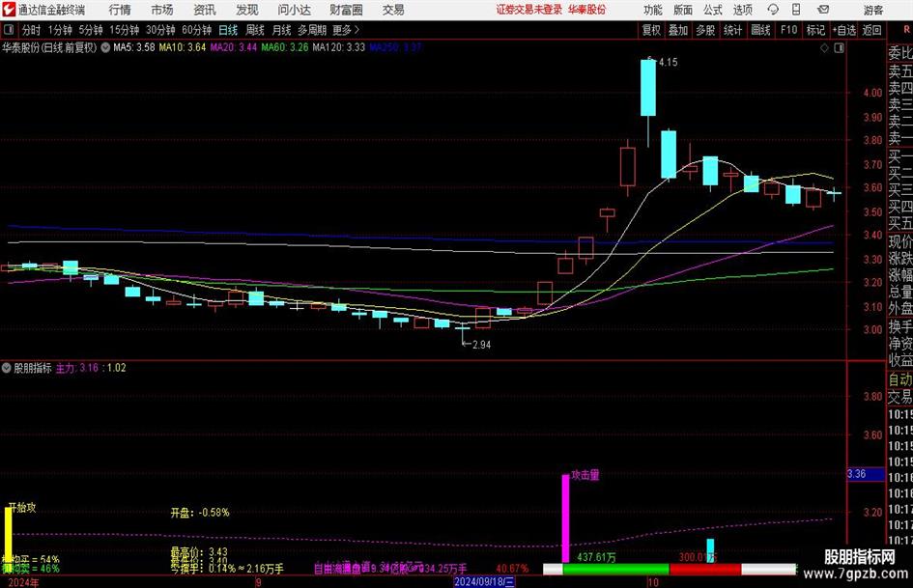Open 多周期 multi-period view

[312, 30]
